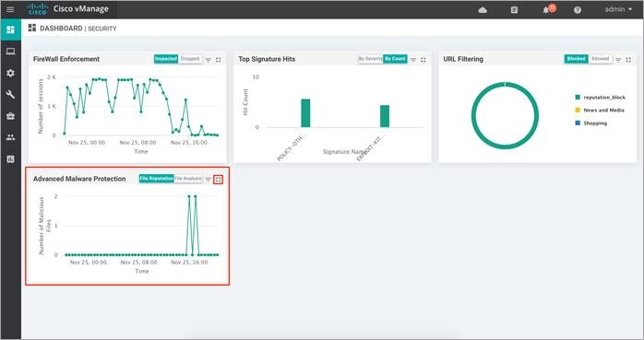Click the URL Filtering panel title
Image resolution: width=644 pixels, height=340 pixels.
[x=463, y=59]
